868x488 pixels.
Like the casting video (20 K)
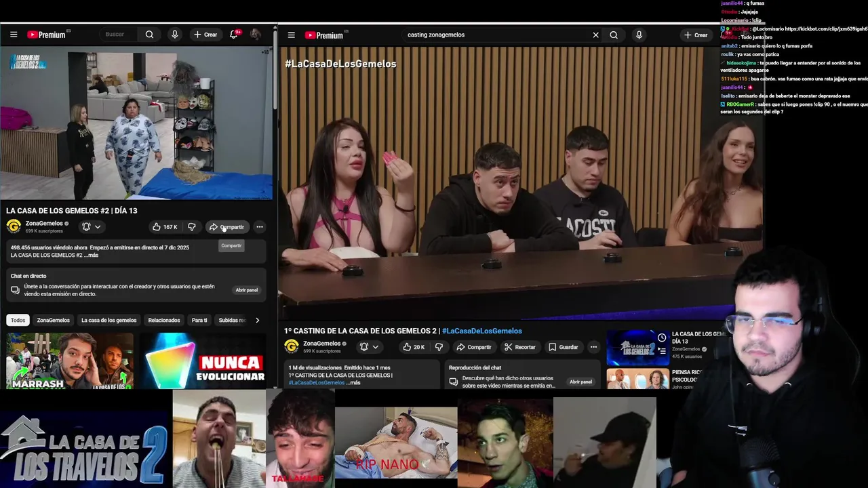click(x=413, y=347)
